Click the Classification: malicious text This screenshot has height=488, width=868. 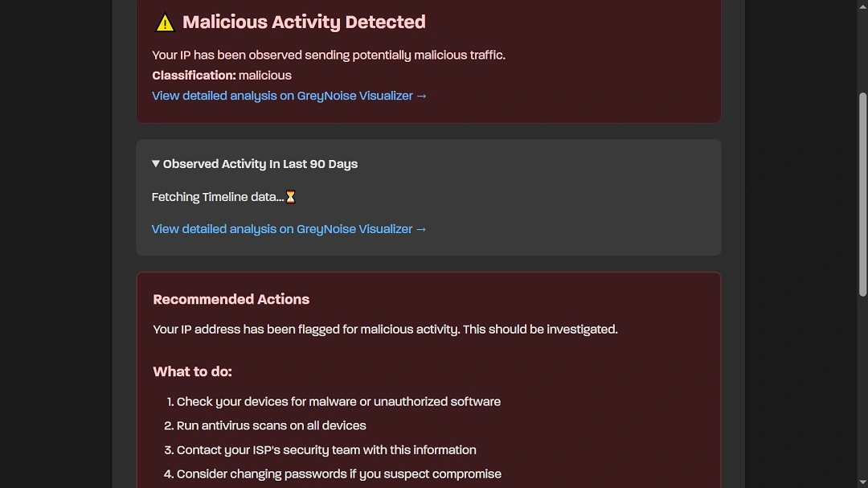coord(222,75)
